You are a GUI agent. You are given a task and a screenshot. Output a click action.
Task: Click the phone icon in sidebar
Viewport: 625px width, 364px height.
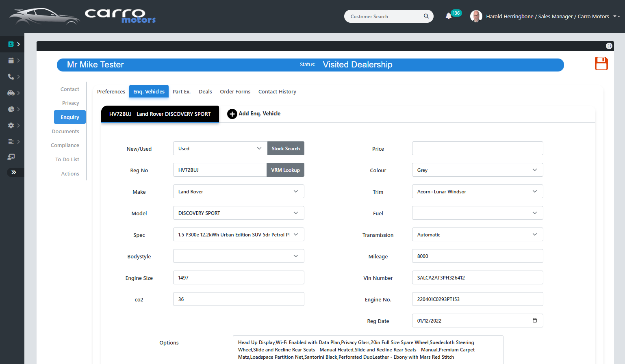(11, 77)
